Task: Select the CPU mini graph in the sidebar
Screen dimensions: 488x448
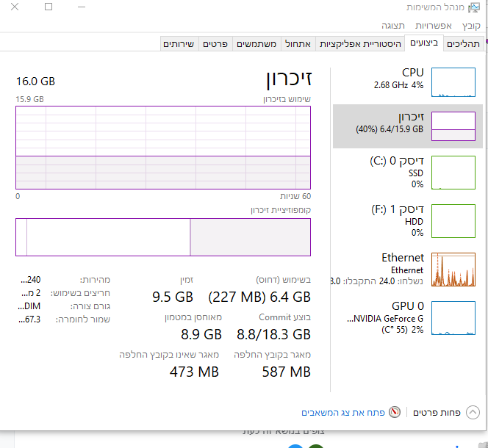Action: [453, 82]
